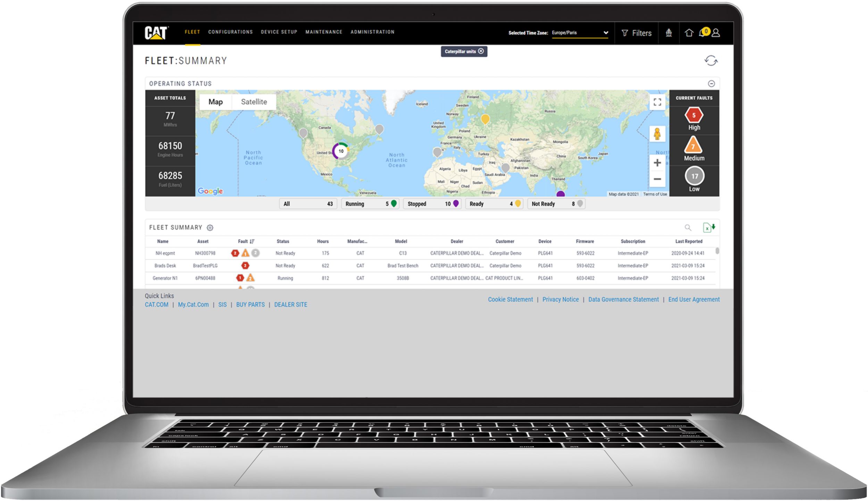
Task: Open Fleet Summary settings gear
Action: point(210,228)
